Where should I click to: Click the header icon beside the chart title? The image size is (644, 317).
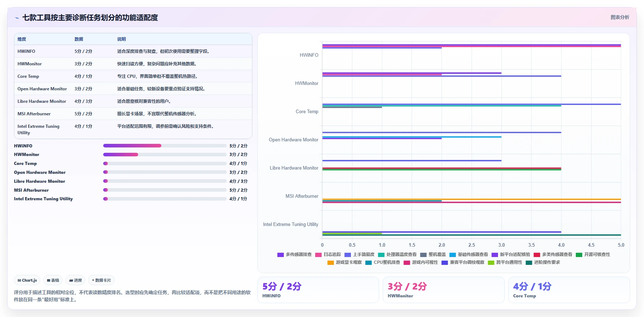click(x=17, y=18)
